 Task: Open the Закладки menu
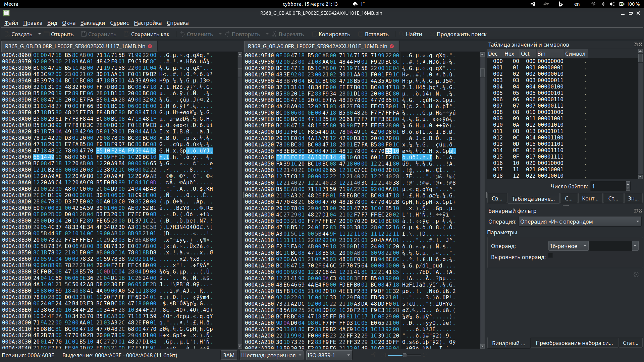[x=93, y=23]
